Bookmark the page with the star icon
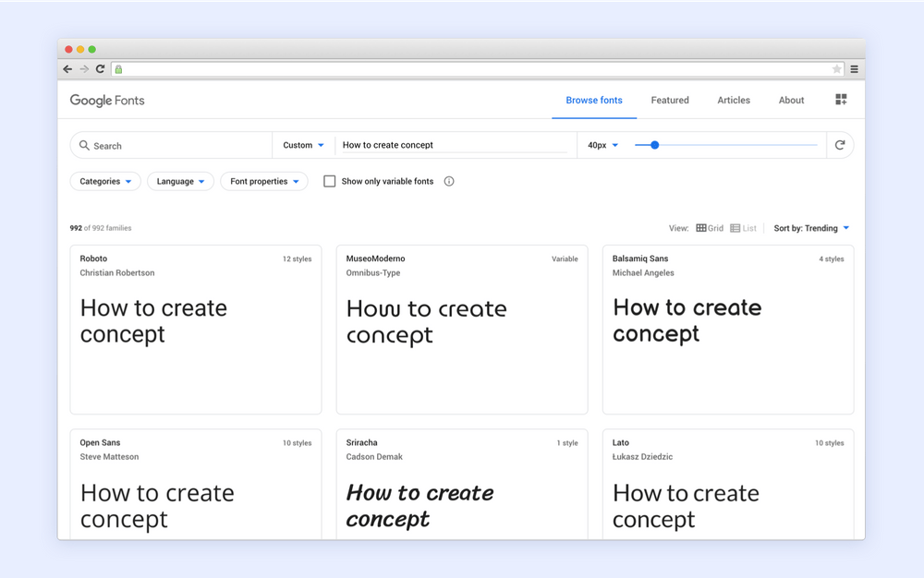Screen dimensions: 924x578 (837, 69)
